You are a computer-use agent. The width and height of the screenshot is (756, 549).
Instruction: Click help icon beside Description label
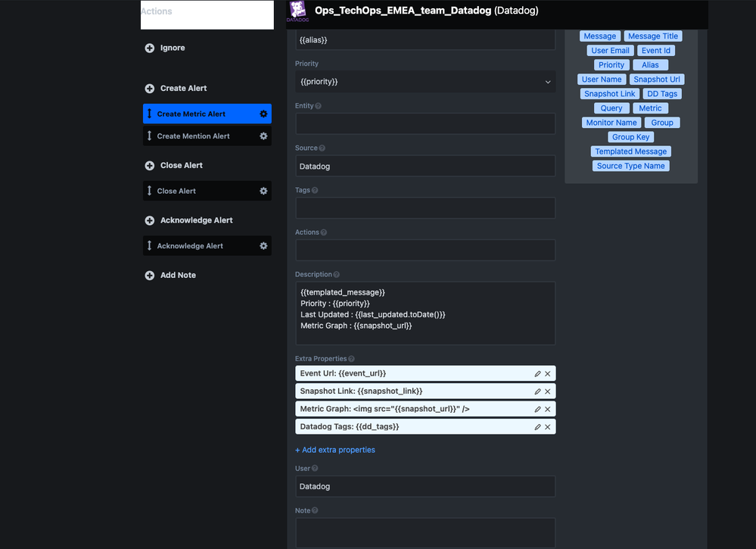pyautogui.click(x=337, y=274)
